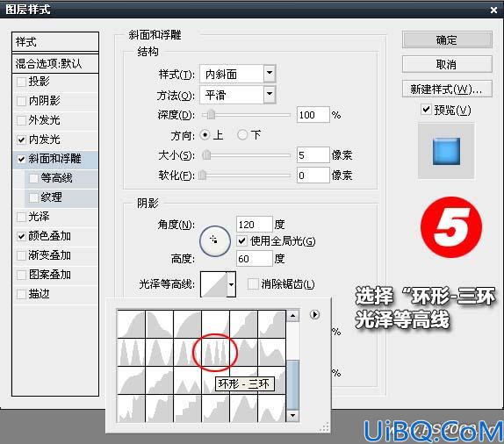The image size is (504, 444).
Task: Enable the 投影 checkbox
Action: [x=21, y=82]
